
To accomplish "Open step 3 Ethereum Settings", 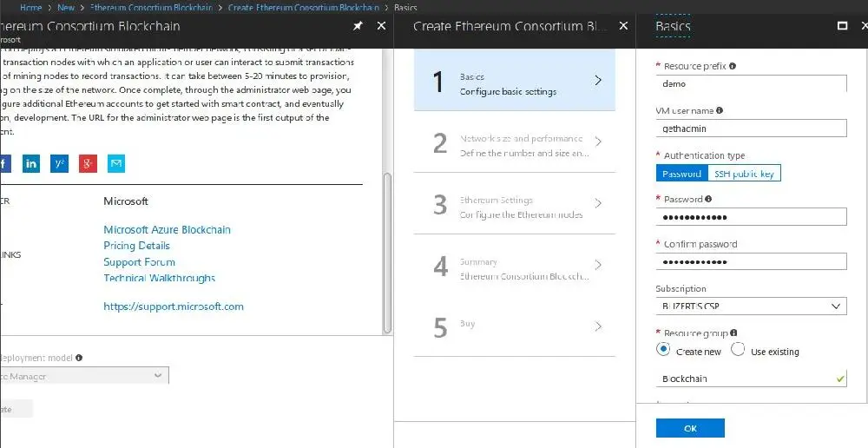I will (515, 207).
